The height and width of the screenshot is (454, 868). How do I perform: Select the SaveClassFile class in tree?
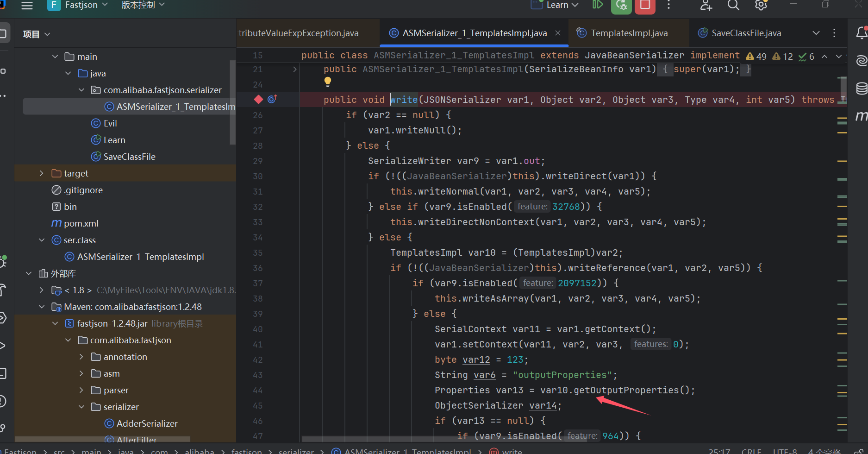pos(129,157)
